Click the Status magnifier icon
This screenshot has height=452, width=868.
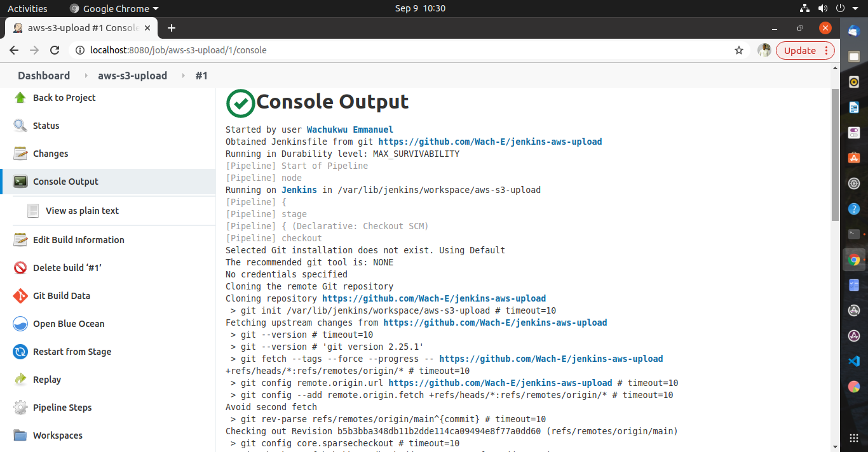point(20,126)
